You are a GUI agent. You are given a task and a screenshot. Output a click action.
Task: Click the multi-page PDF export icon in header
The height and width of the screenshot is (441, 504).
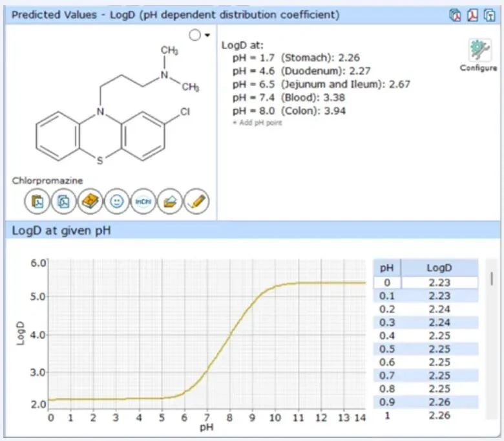(x=455, y=15)
